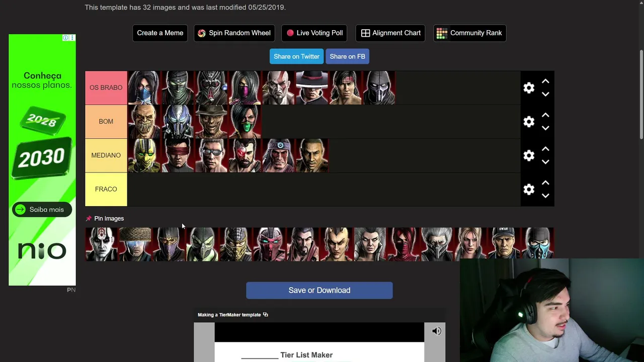644x362 pixels.
Task: Select the red-eyed Kano portrait in MEDIANO
Action: (245, 155)
